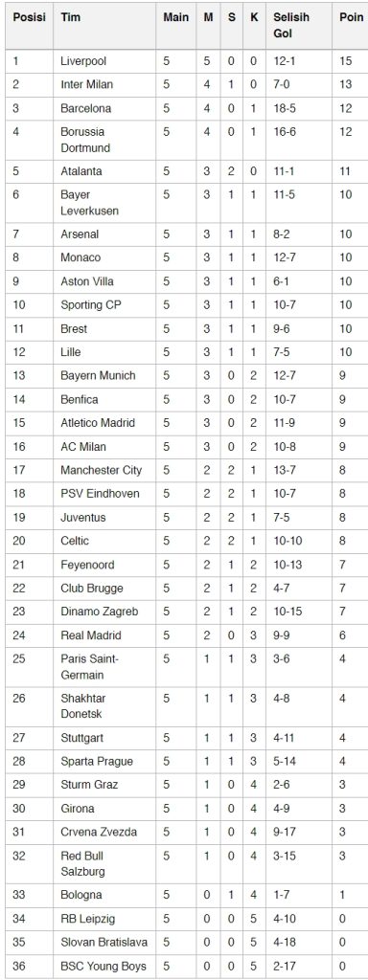Click Dinamo Zagreb's 10-15 goal record
The image size is (368, 980).
[287, 612]
